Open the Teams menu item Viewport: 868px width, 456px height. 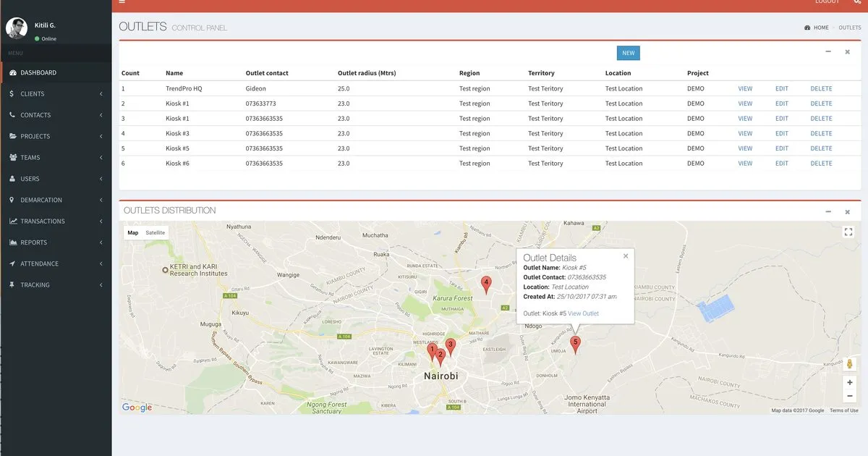(x=56, y=157)
